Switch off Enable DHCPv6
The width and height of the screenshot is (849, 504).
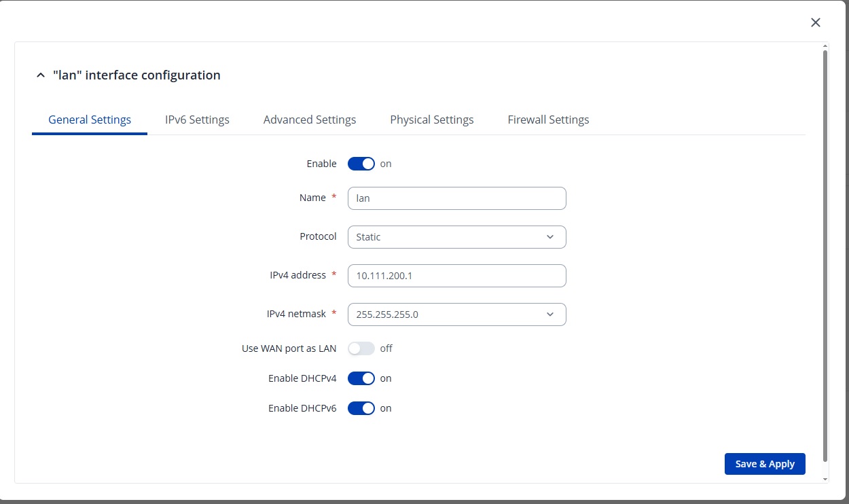(x=361, y=408)
